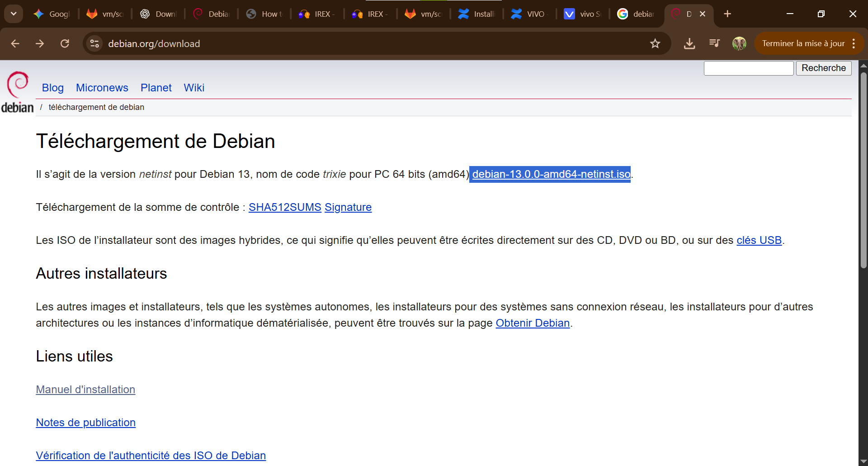Switch to the How t tab
The width and height of the screenshot is (868, 466).
pos(264,14)
